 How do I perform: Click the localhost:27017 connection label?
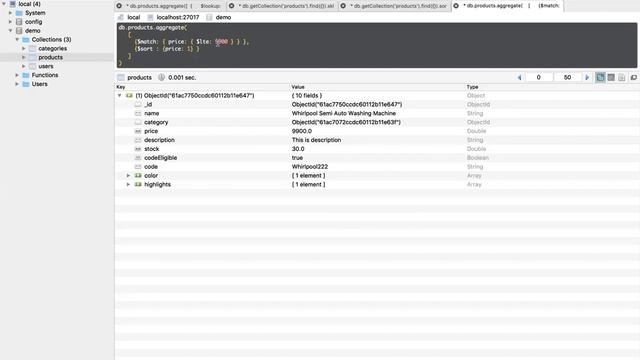click(178, 17)
